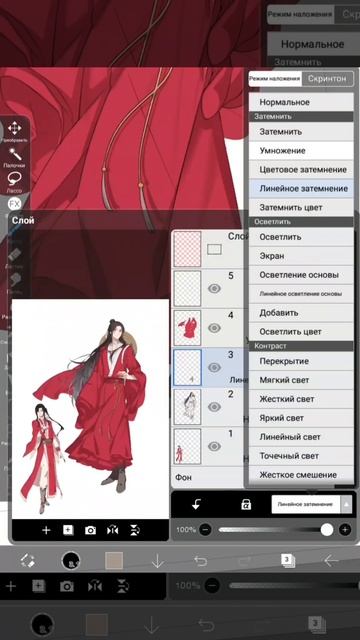Tap the rotate selection tool icon in bottom toolbar

(x=27, y=561)
